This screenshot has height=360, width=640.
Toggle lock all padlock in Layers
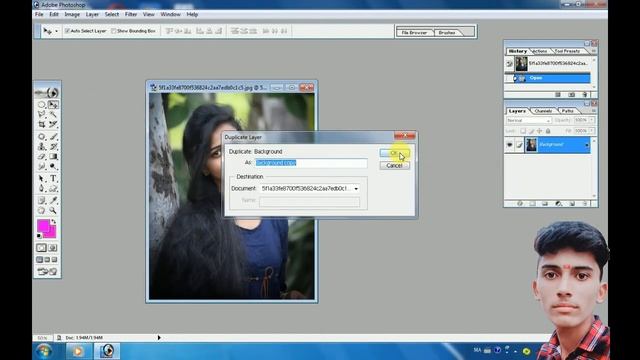coord(548,131)
